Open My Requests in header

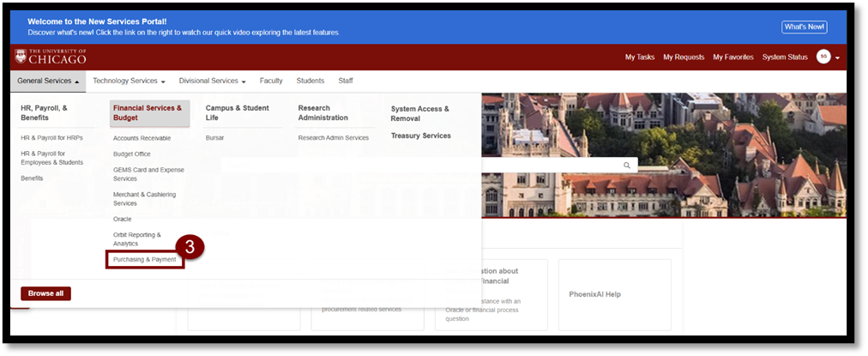coord(684,57)
